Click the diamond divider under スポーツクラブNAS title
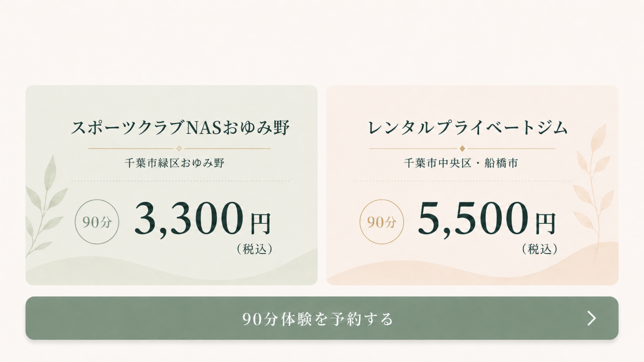Image resolution: width=644 pixels, height=362 pixels. pos(179,148)
